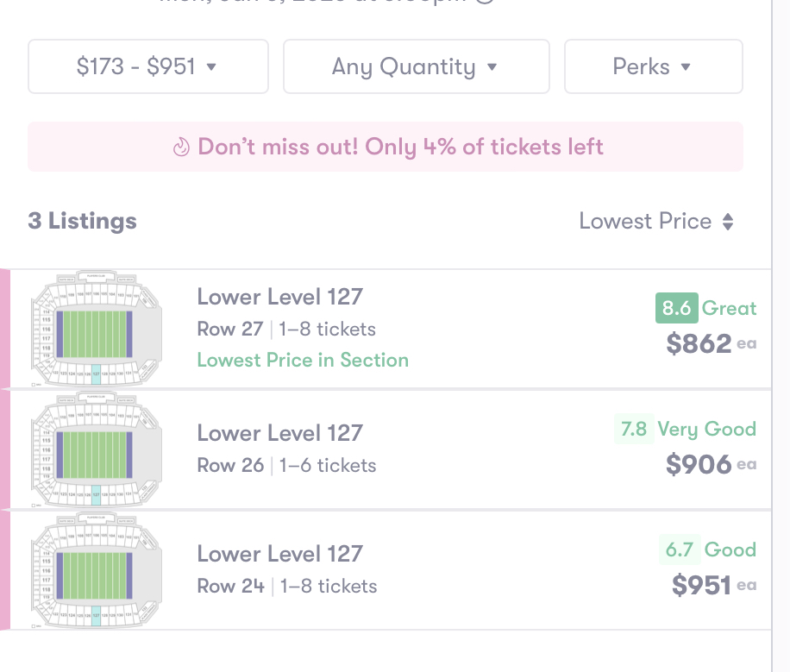Open the Perks filter dropdown
790x672 pixels.
coord(653,66)
